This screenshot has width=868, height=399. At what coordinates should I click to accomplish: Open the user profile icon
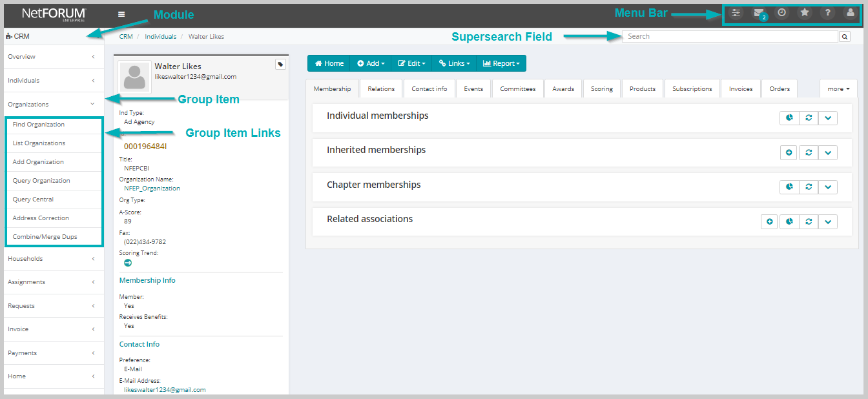coord(850,12)
